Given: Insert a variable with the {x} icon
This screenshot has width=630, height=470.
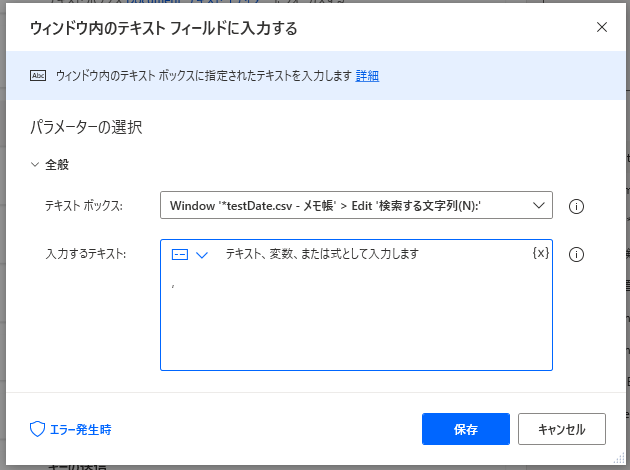Looking at the screenshot, I should 540,253.
